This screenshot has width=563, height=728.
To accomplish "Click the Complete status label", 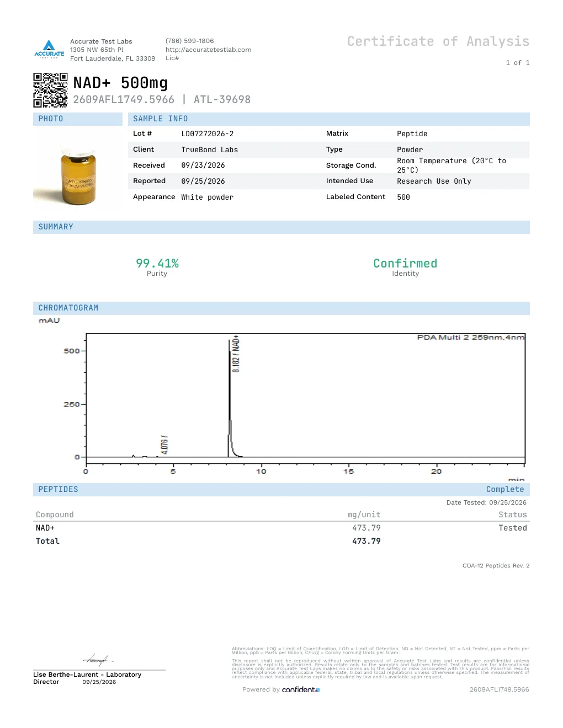I will (x=505, y=490).
